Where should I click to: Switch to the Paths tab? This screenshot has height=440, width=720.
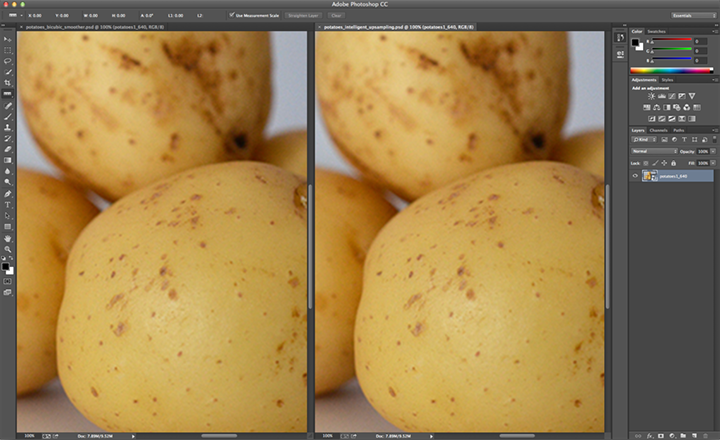pyautogui.click(x=679, y=130)
